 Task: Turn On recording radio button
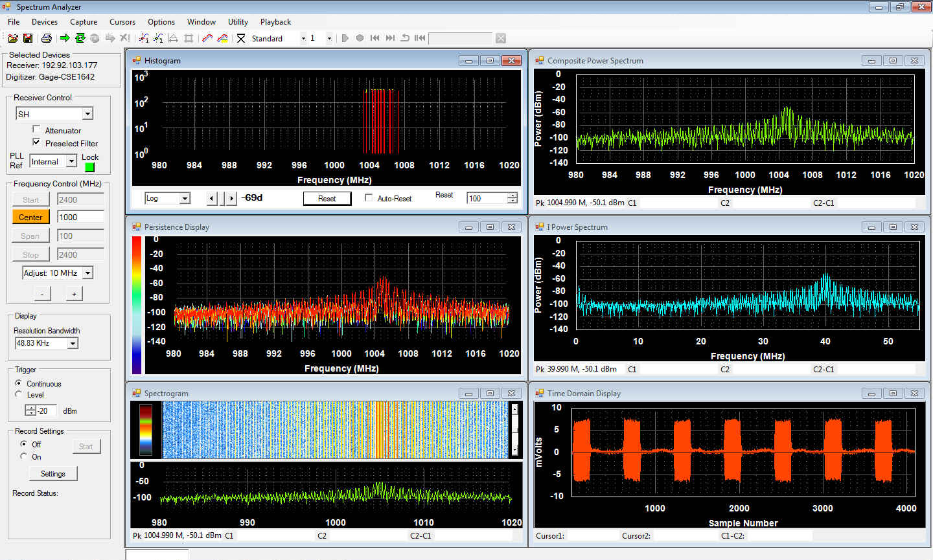click(x=24, y=456)
